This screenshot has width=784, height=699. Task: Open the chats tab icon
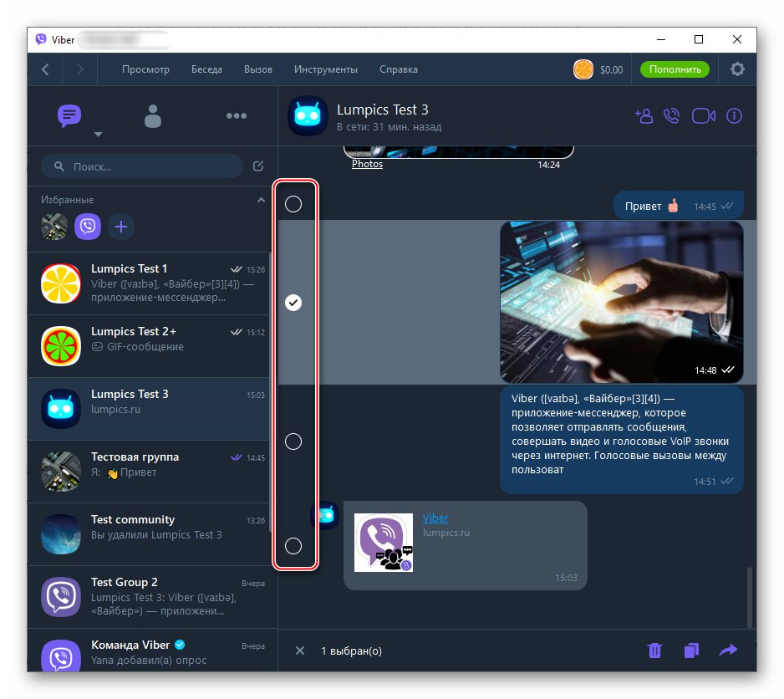pos(69,115)
